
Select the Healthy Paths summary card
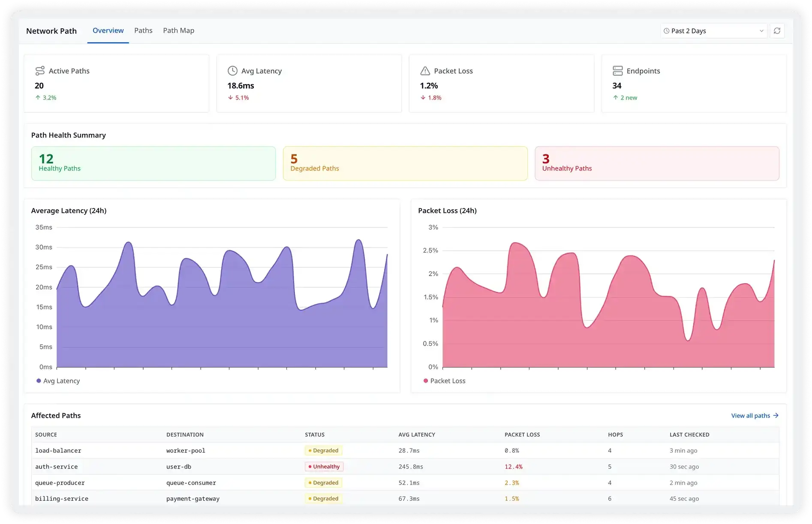pyautogui.click(x=153, y=163)
